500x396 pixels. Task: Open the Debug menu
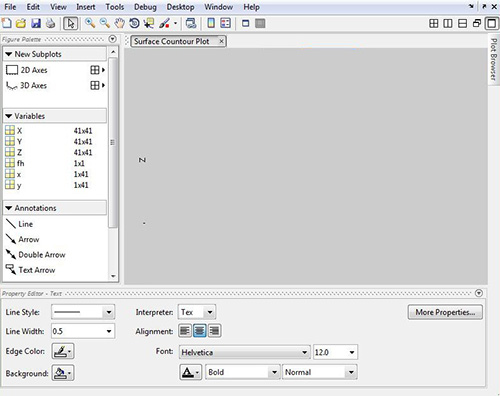[x=145, y=7]
